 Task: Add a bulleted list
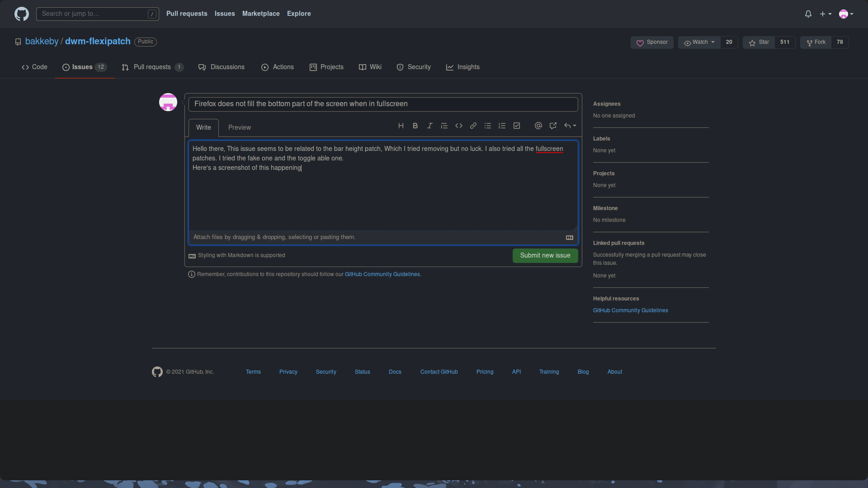pyautogui.click(x=488, y=126)
